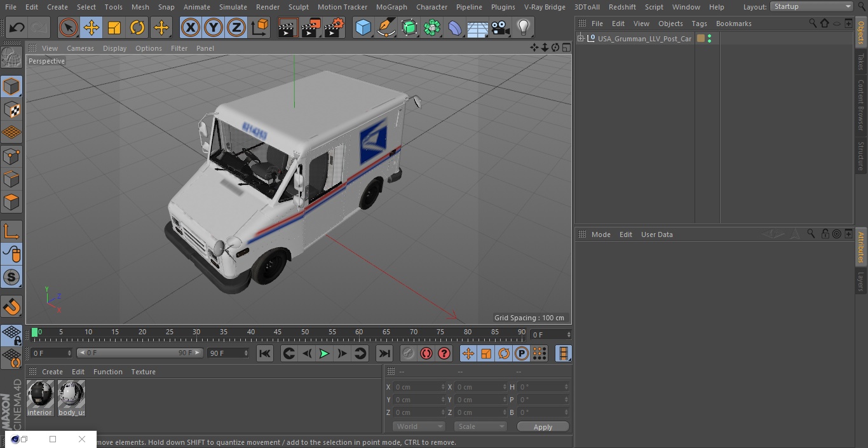Open viewport Cameras menu
The width and height of the screenshot is (868, 448).
pos(80,48)
